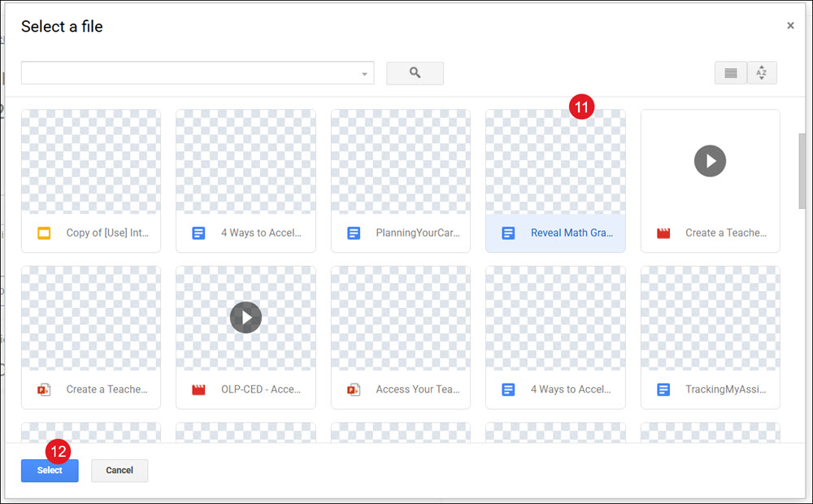Switch to list view icon
The image size is (813, 504).
(x=731, y=73)
